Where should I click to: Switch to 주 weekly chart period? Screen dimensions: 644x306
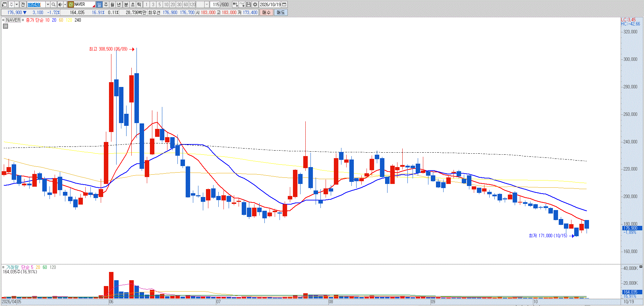[106, 4]
